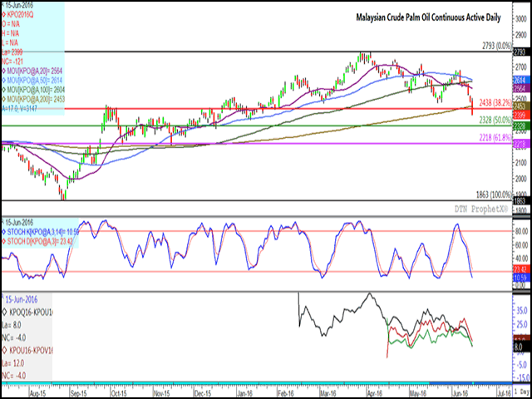Click the 2900 price axis label
This screenshot has width=532, height=399.
pyautogui.click(x=521, y=36)
